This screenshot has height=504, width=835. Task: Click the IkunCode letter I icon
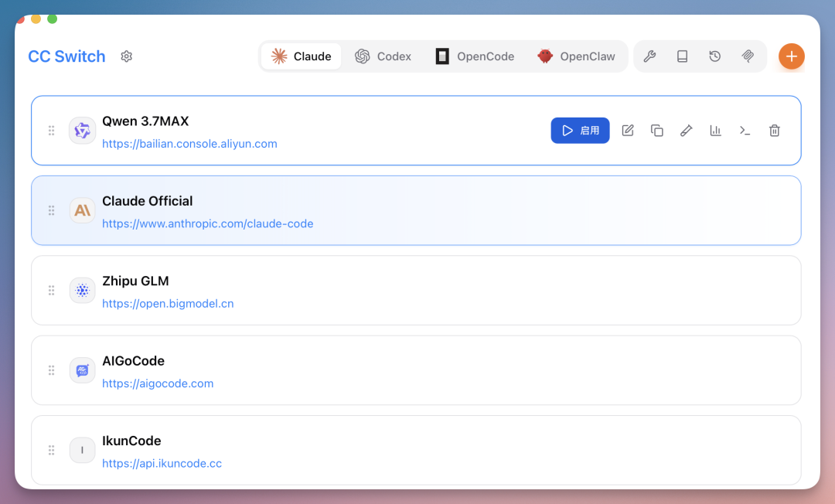click(83, 450)
